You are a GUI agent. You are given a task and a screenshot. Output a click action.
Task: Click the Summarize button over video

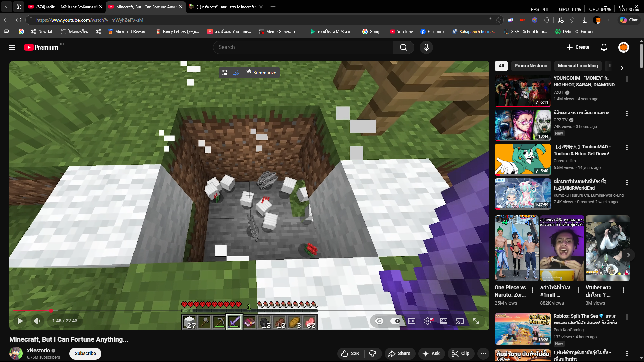pyautogui.click(x=261, y=73)
